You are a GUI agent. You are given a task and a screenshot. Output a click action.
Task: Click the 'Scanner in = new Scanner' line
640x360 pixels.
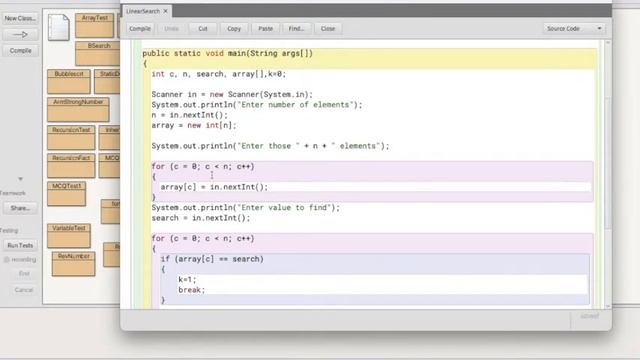point(232,95)
